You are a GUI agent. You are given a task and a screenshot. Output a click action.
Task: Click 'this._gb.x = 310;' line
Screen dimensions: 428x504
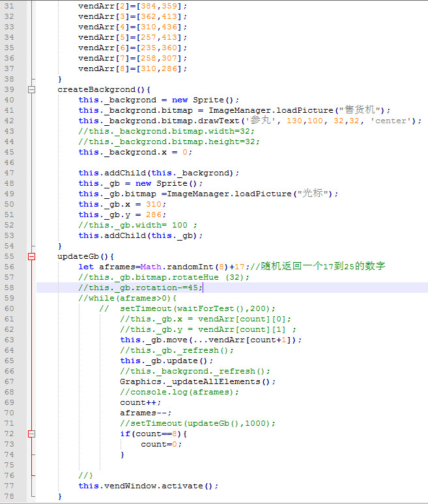(122, 205)
